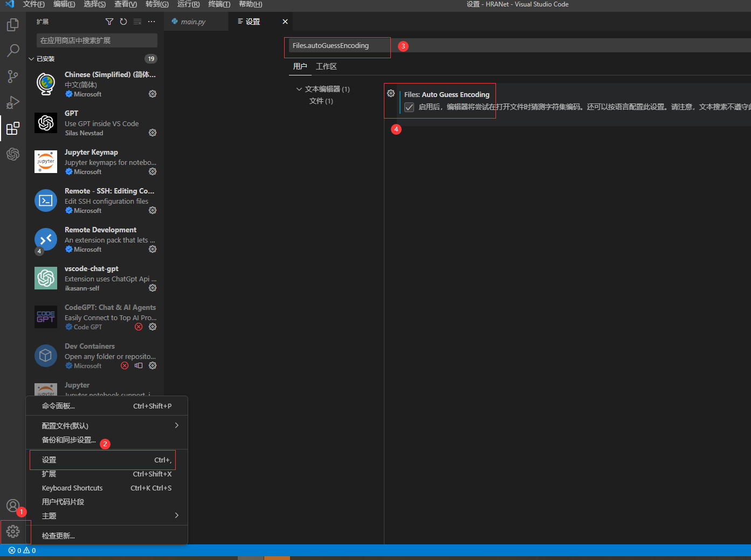
Task: Select the Extensions view icon
Action: [13, 128]
